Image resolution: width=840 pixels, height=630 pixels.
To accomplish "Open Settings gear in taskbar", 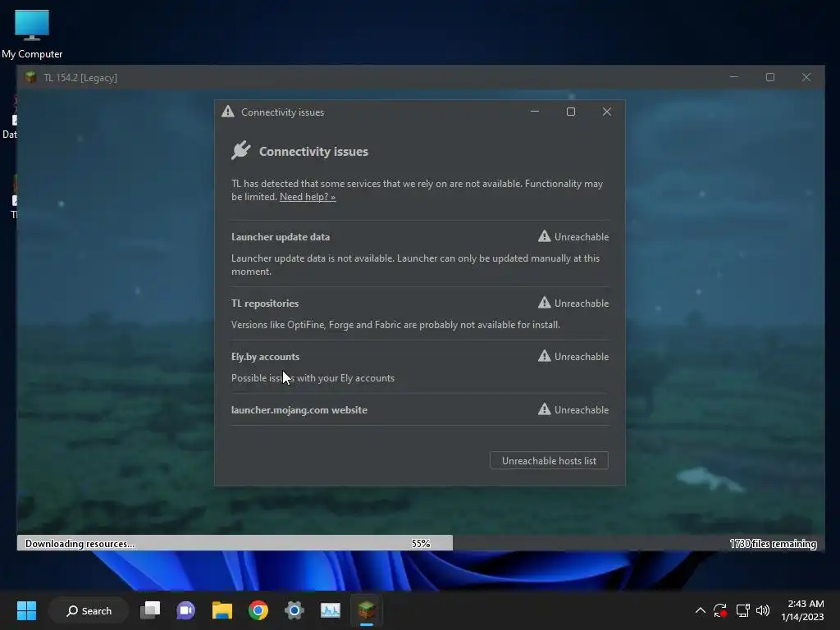I will click(294, 610).
